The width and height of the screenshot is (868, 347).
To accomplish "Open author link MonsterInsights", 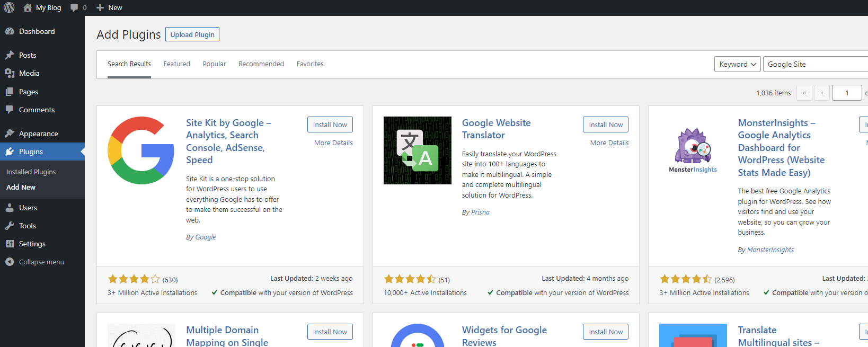I will (x=770, y=250).
